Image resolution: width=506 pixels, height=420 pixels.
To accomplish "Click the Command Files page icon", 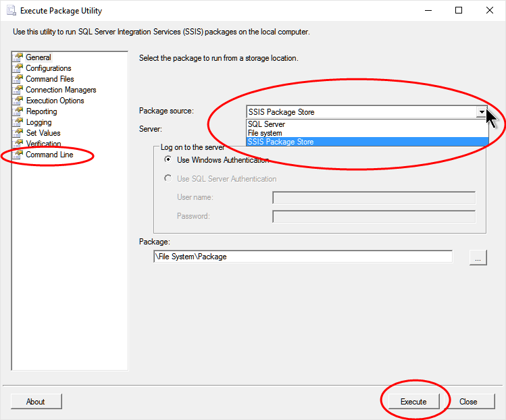I will pyautogui.click(x=18, y=79).
